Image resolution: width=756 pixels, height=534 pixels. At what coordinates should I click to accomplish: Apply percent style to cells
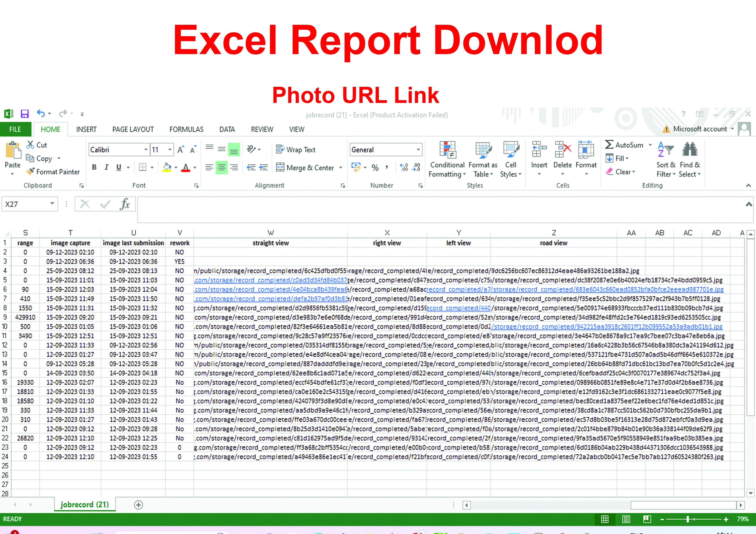(x=375, y=168)
